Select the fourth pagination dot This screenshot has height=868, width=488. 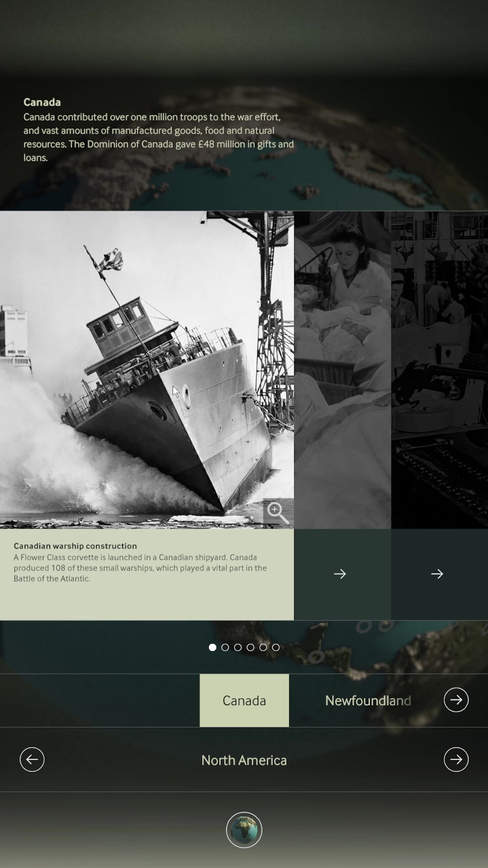point(250,647)
